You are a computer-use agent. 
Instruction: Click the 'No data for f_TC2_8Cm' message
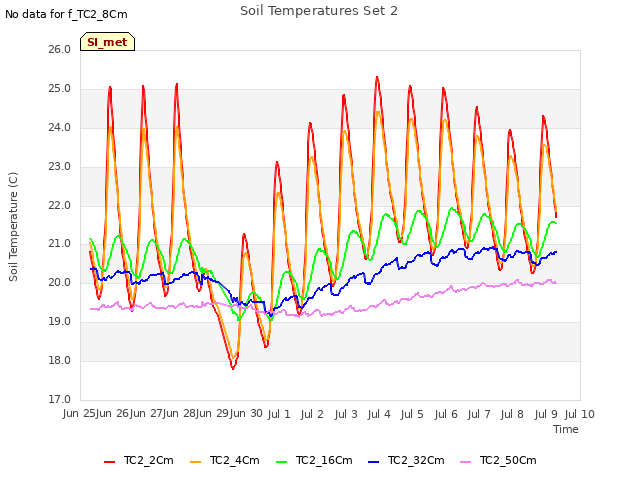[66, 14]
